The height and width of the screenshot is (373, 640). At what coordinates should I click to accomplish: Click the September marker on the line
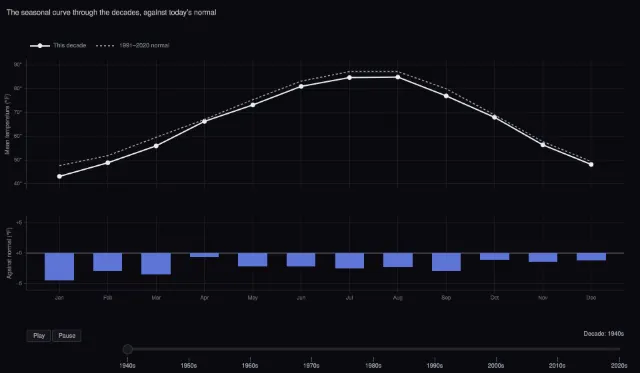click(446, 96)
